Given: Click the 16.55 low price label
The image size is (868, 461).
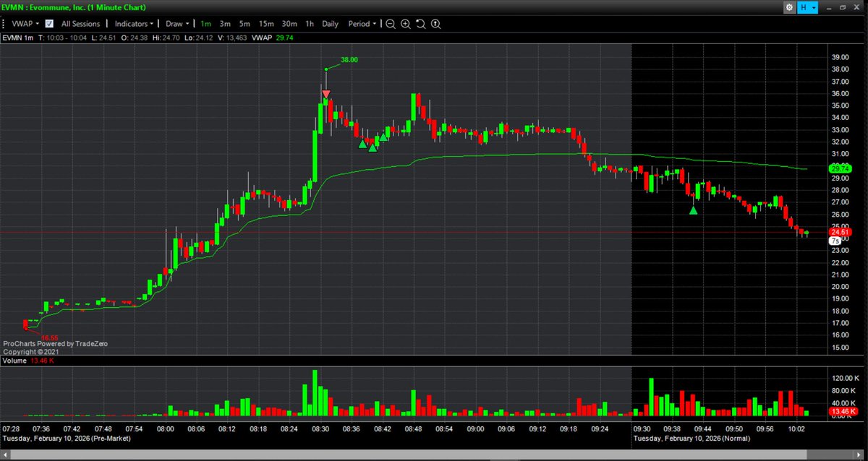Looking at the screenshot, I should (x=49, y=337).
